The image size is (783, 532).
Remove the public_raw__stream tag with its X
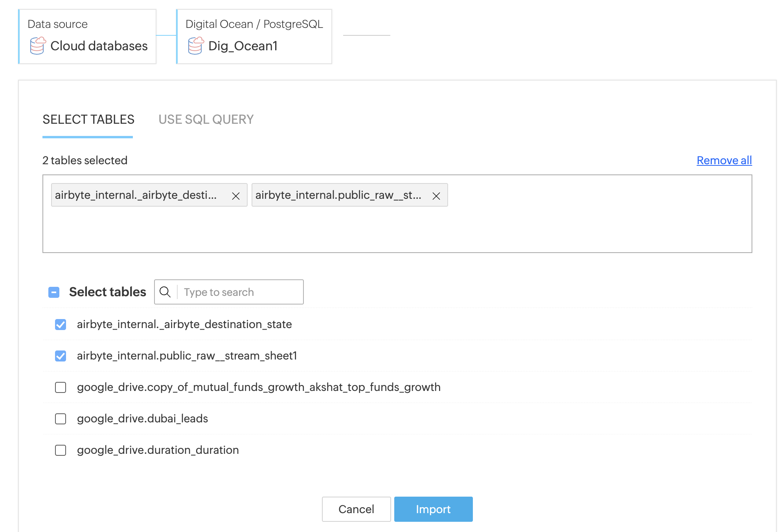[436, 196]
